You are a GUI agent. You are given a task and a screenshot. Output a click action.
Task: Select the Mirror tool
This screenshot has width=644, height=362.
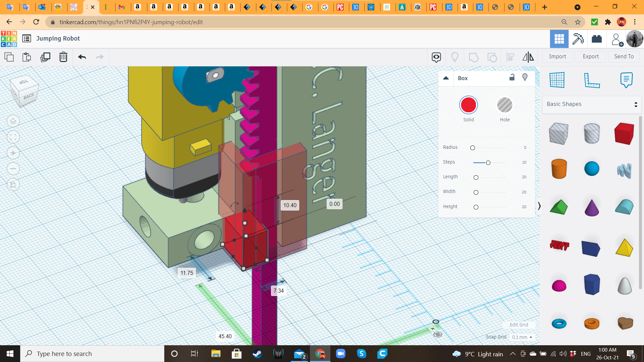click(528, 57)
